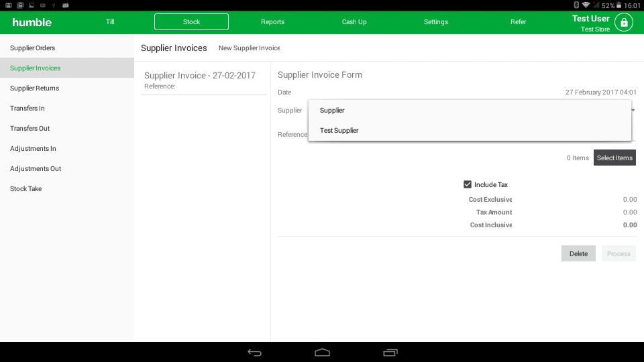Click the New Supplier Invoice link
644x362 pixels.
(x=249, y=48)
